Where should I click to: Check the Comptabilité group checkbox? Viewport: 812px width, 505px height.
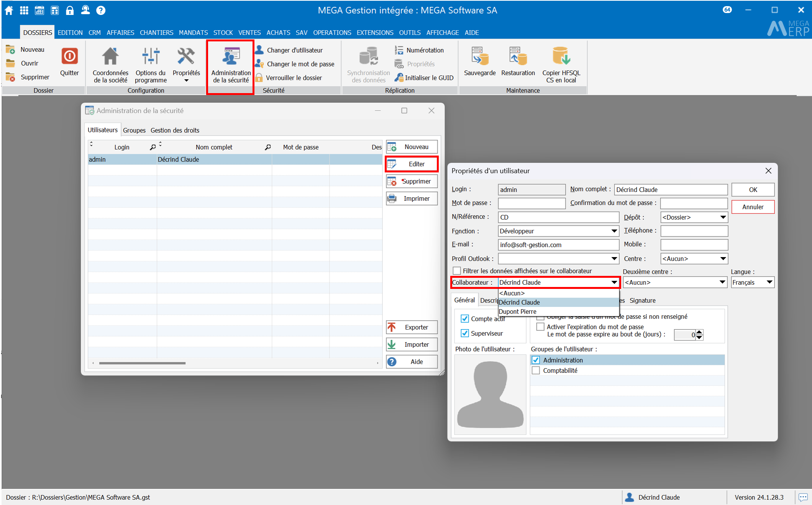pyautogui.click(x=536, y=371)
